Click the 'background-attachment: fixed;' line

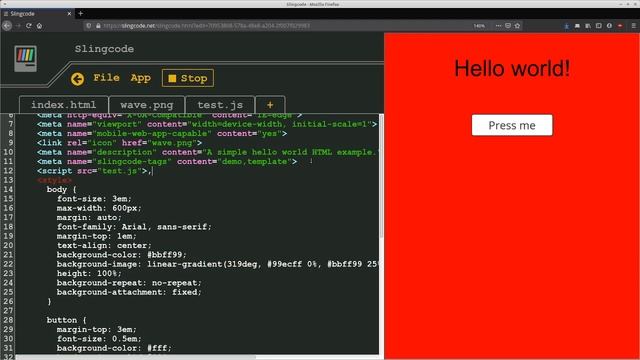129,292
